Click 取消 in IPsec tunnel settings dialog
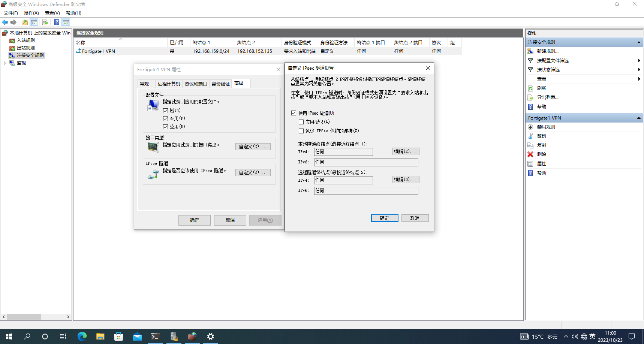Image resolution: width=644 pixels, height=344 pixels. click(x=415, y=218)
